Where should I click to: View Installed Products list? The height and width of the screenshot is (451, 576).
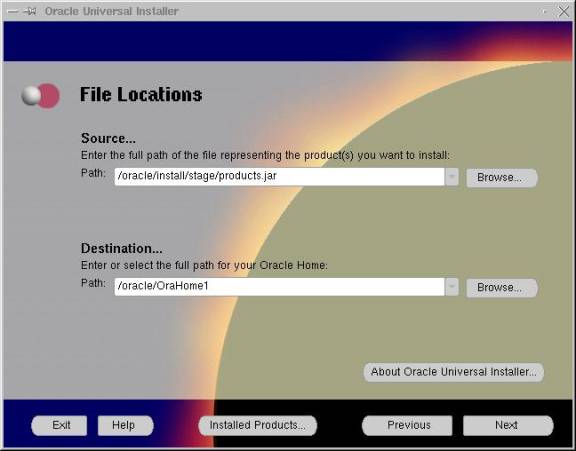[x=258, y=426]
